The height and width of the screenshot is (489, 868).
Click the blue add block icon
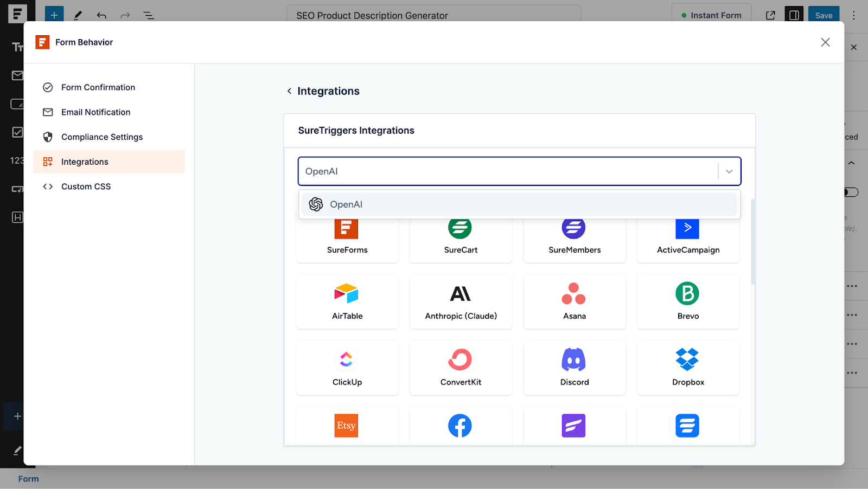[54, 15]
